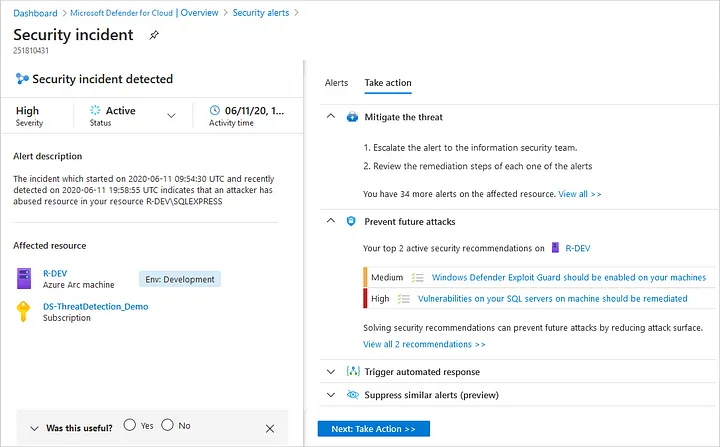This screenshot has height=447, width=720.
Task: Click the Trigger automated response icon
Action: pyautogui.click(x=353, y=371)
